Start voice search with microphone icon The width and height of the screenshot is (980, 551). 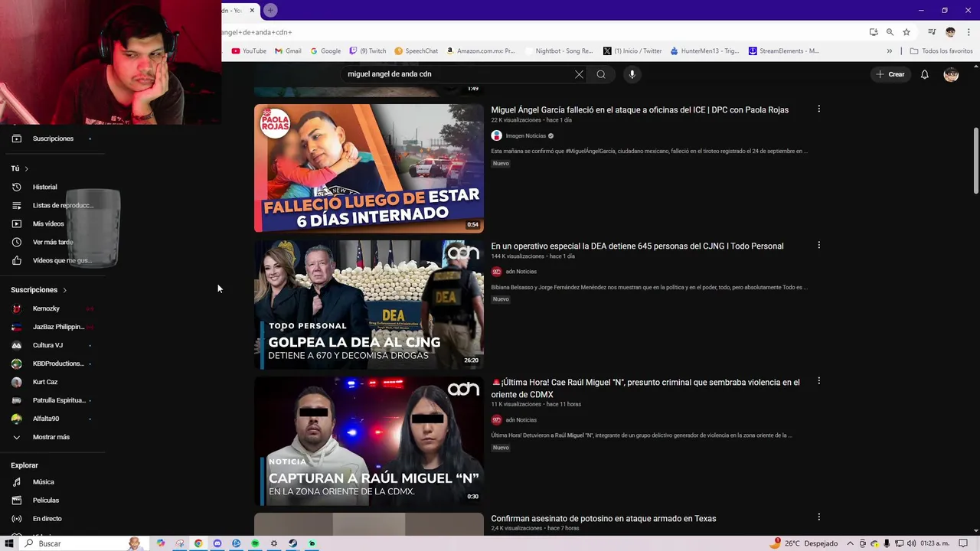click(632, 74)
